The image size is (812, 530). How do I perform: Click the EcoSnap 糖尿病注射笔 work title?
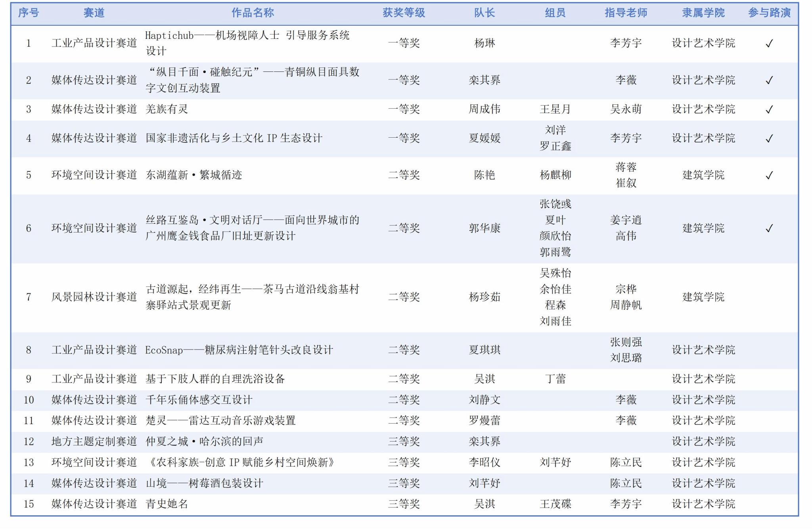pyautogui.click(x=239, y=350)
